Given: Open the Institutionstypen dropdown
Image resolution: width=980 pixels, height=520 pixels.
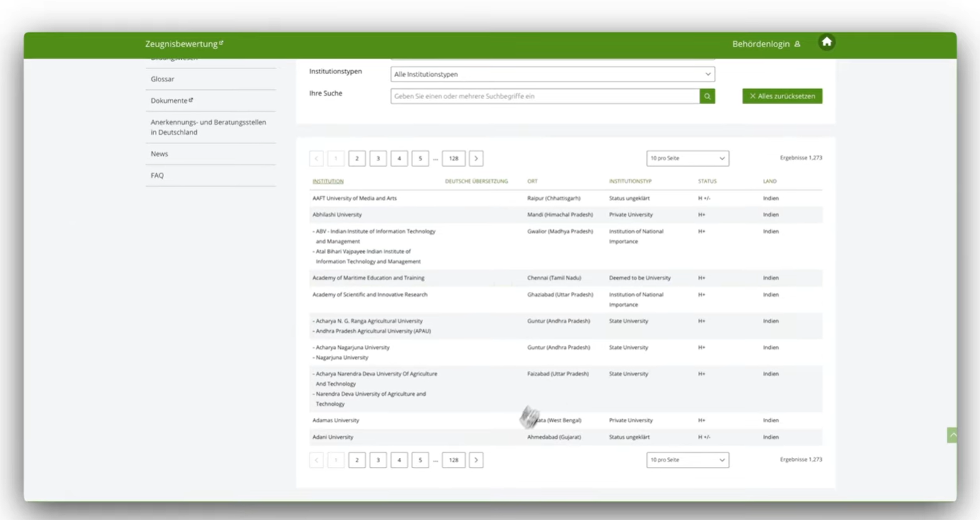Looking at the screenshot, I should pos(553,74).
